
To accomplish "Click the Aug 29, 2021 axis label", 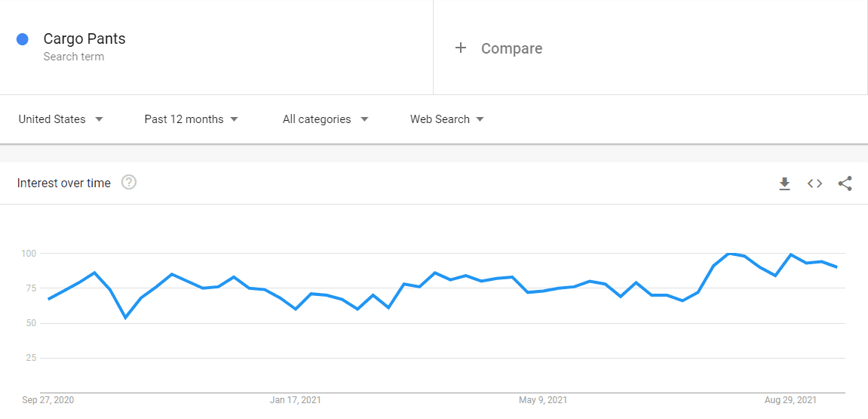I will pos(790,399).
